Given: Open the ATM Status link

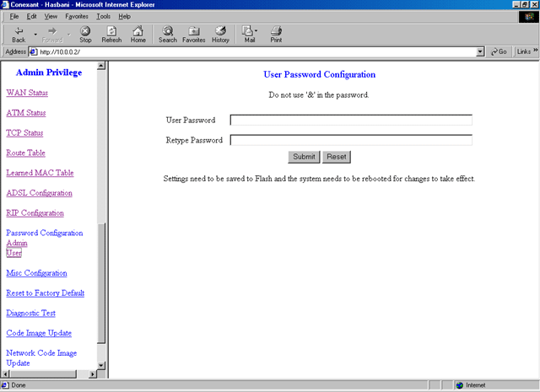Looking at the screenshot, I should [26, 112].
